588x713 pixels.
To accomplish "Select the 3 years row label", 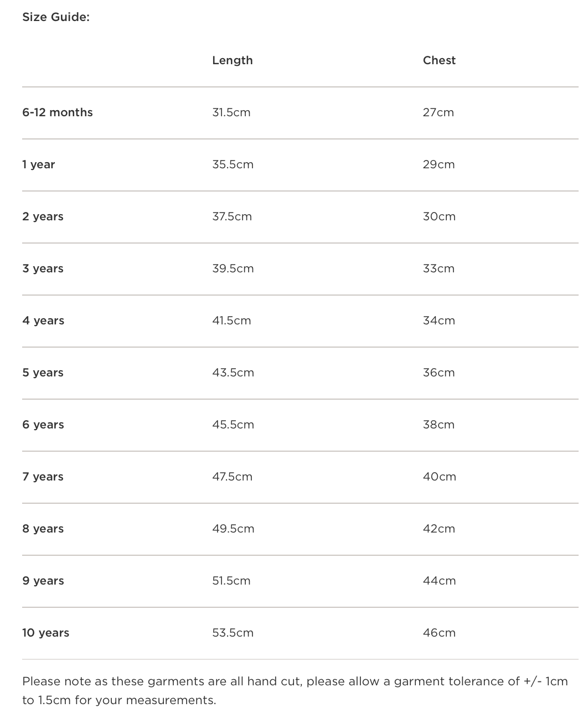I will click(43, 268).
